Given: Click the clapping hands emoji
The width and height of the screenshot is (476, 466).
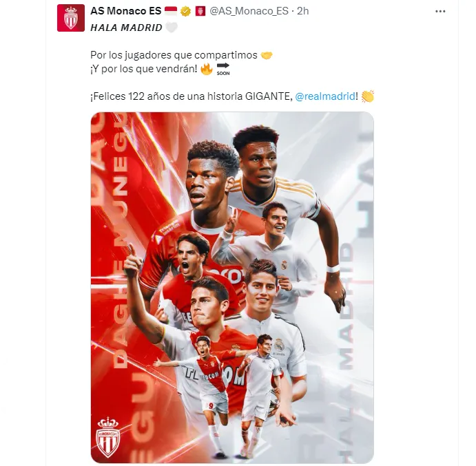Looking at the screenshot, I should (x=368, y=96).
